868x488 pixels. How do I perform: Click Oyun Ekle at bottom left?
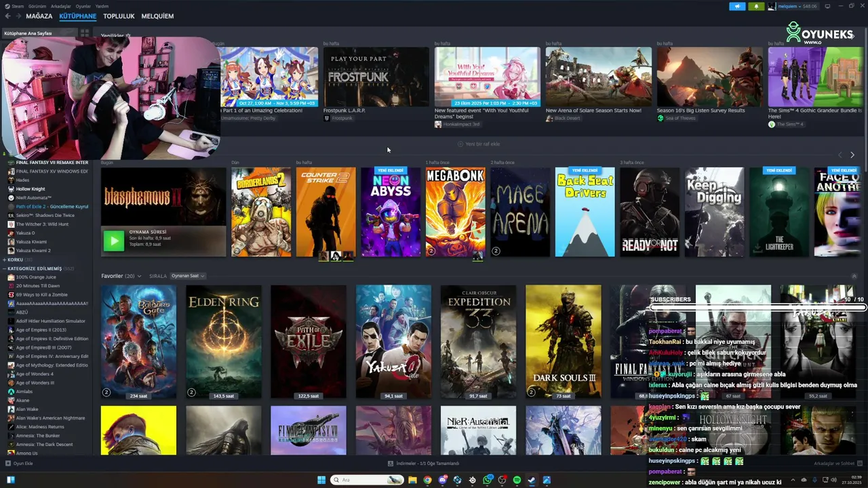click(x=19, y=464)
